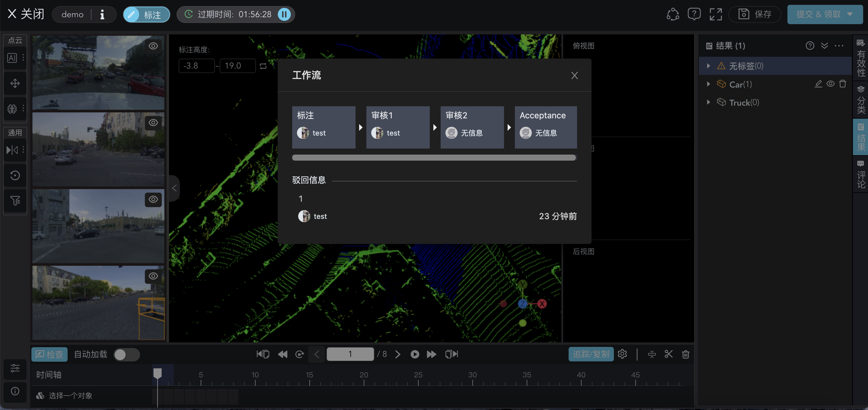Select the filter tool in left sidebar

15,201
